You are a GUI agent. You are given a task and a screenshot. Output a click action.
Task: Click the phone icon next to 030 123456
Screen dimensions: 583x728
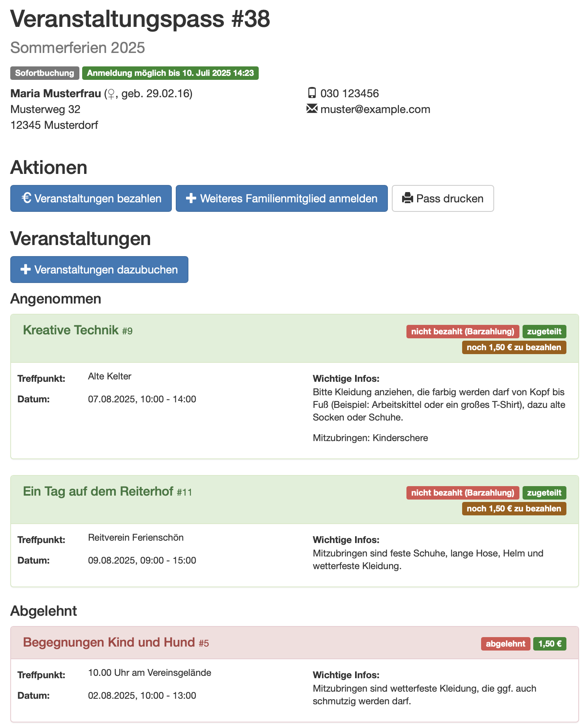point(312,93)
